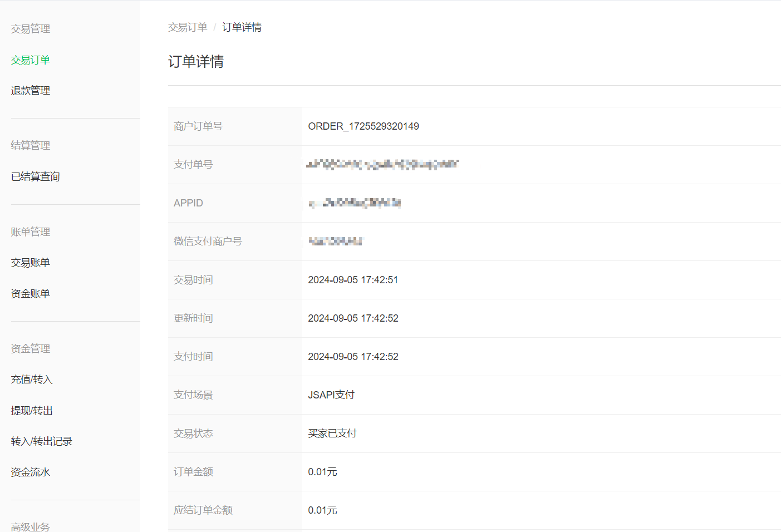Click the blurred APPID value
781x532 pixels.
pos(355,203)
